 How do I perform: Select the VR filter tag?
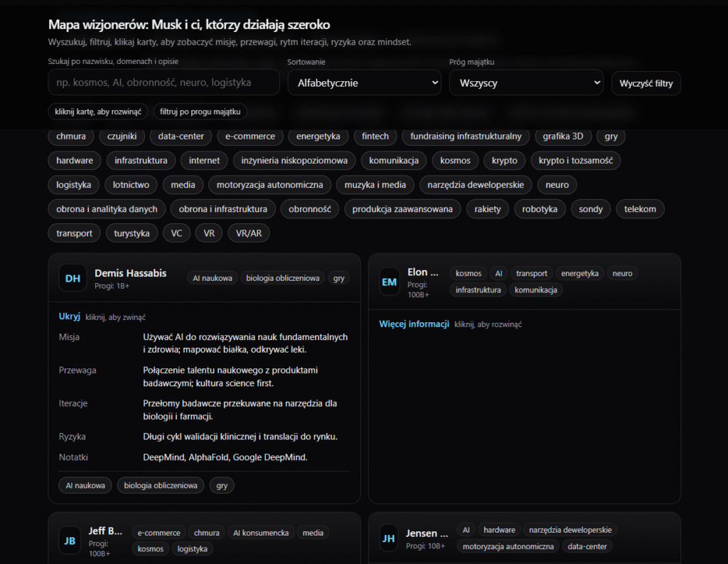(209, 233)
